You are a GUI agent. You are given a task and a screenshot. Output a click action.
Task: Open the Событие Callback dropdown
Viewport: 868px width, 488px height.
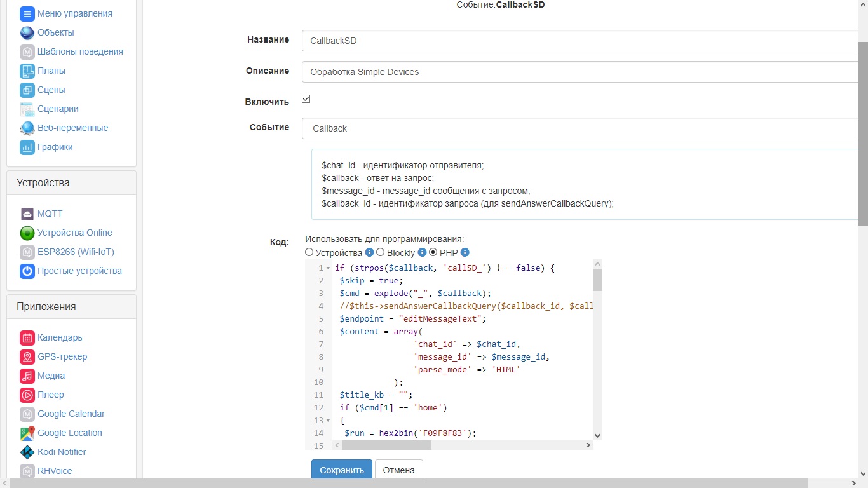pos(580,128)
